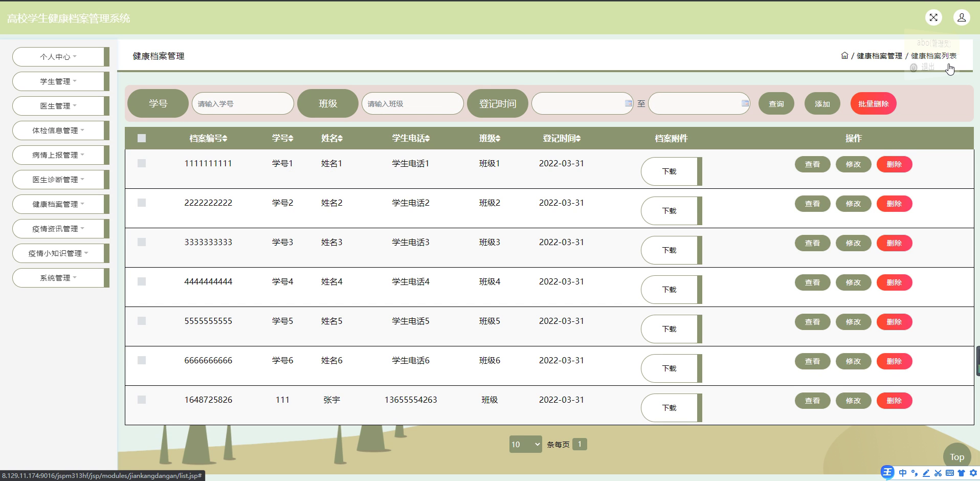Image resolution: width=980 pixels, height=481 pixels.
Task: Toggle Chinese input mode '中' icon
Action: (903, 473)
